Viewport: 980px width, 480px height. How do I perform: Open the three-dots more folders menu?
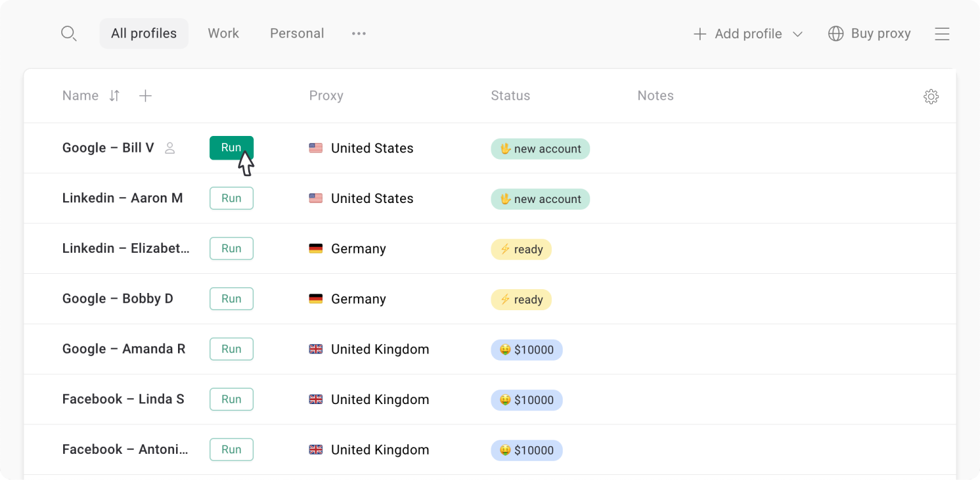point(359,33)
